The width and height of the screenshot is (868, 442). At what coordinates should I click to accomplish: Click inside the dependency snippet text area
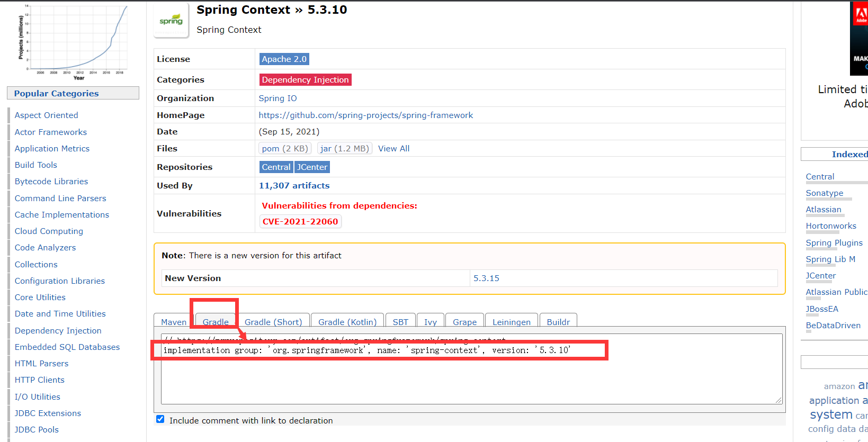(471, 369)
